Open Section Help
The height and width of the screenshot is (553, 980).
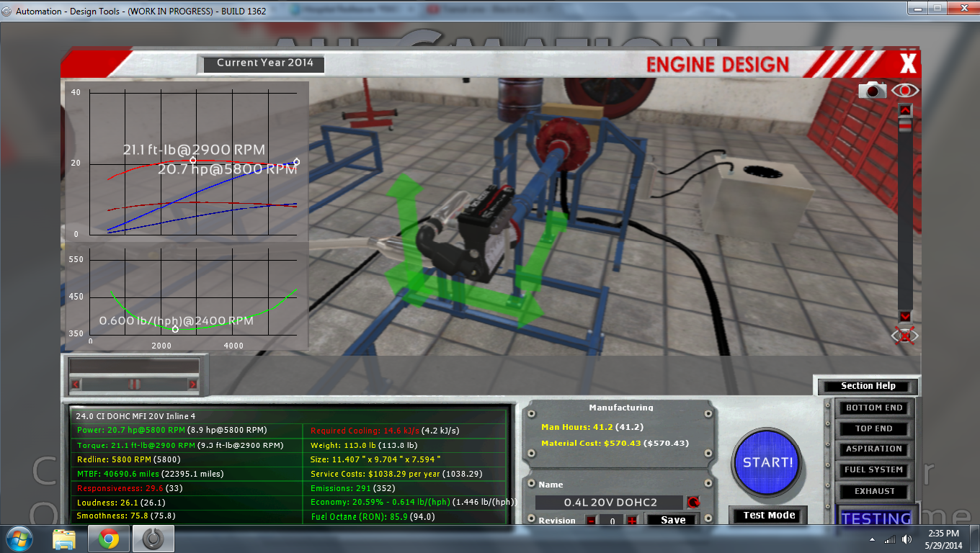pyautogui.click(x=868, y=386)
